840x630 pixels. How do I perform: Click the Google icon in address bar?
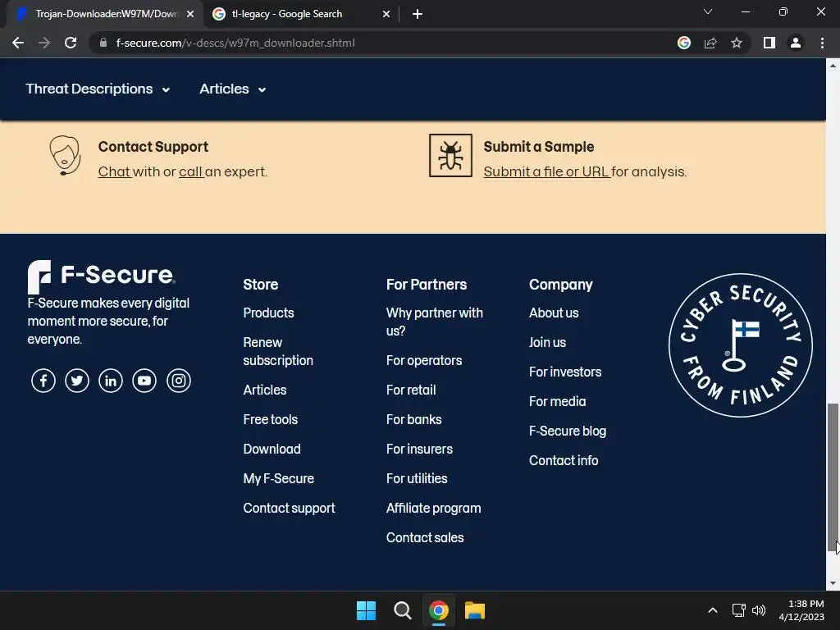(684, 43)
